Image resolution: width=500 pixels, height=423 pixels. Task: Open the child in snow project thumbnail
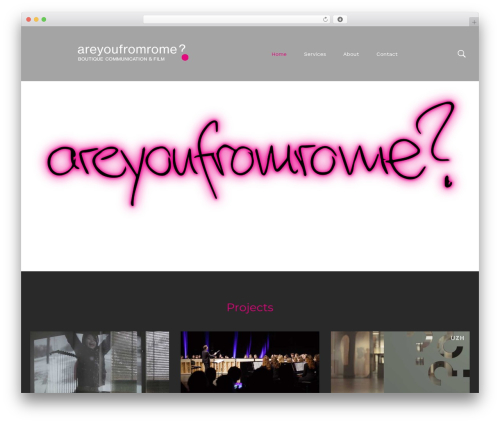click(x=99, y=362)
